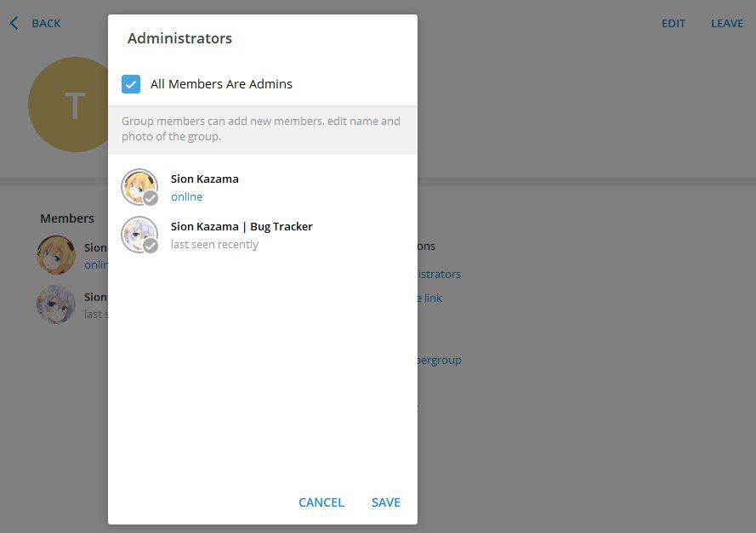Uncheck the All Members Are Admins checkbox

pos(131,84)
